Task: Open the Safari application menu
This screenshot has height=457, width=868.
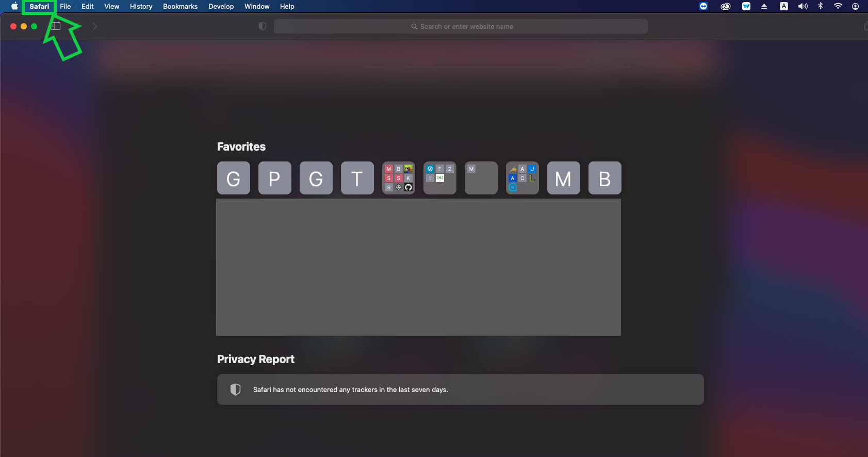Action: (x=39, y=6)
